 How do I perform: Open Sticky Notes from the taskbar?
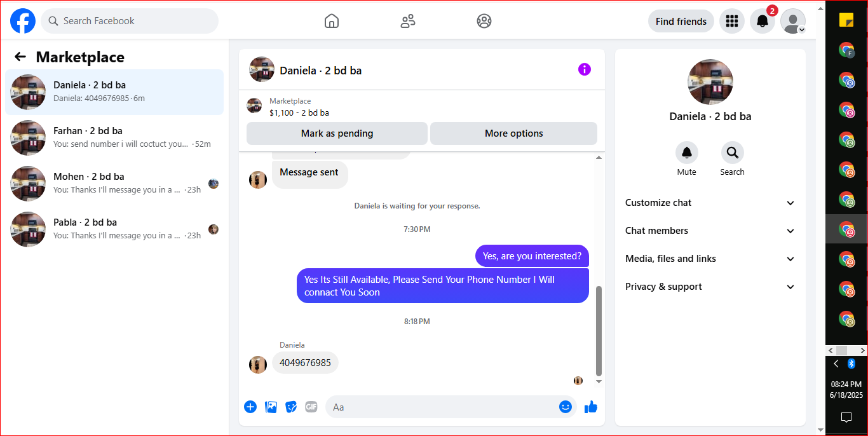[x=846, y=20]
